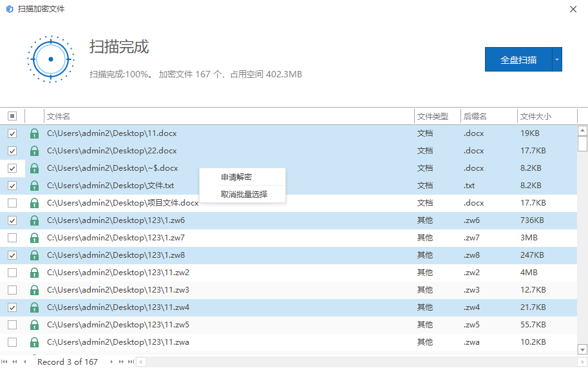588x368 pixels.
Task: Click the lock icon of 1.zw7 row
Action: click(x=34, y=238)
